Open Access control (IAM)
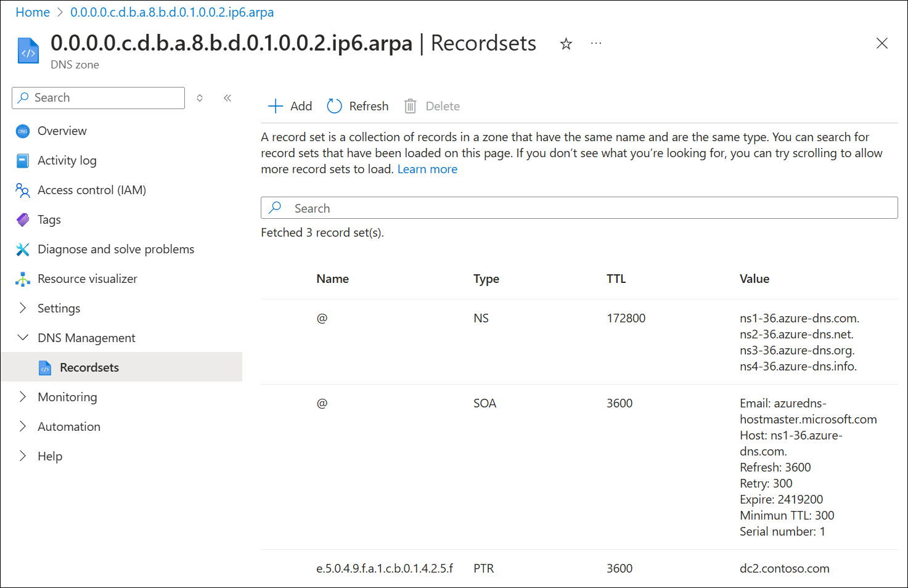The image size is (908, 588). pos(23,190)
